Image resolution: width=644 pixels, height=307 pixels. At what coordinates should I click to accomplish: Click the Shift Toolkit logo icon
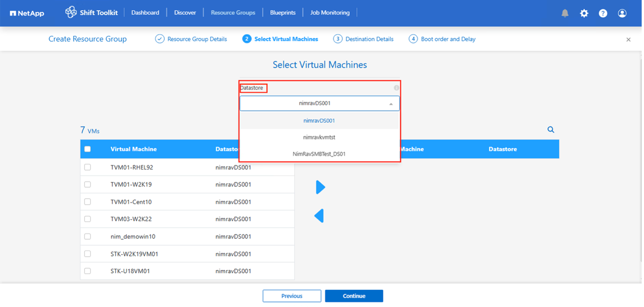71,12
